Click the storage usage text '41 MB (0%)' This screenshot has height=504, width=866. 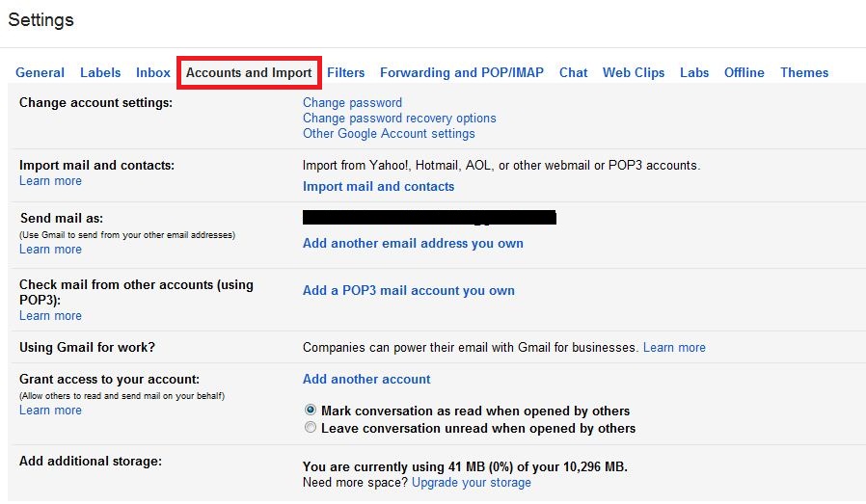(480, 467)
